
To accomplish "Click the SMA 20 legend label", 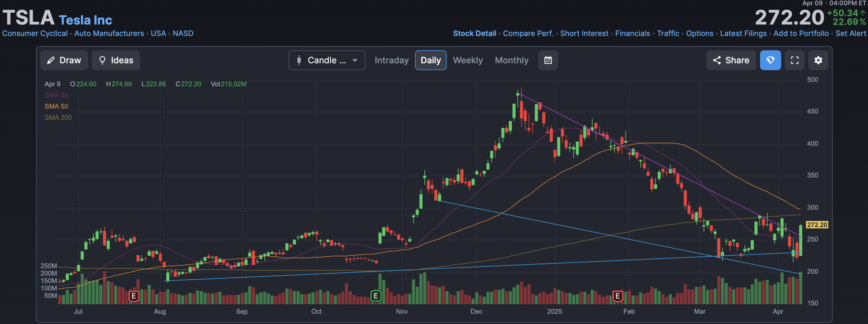I will pyautogui.click(x=56, y=95).
